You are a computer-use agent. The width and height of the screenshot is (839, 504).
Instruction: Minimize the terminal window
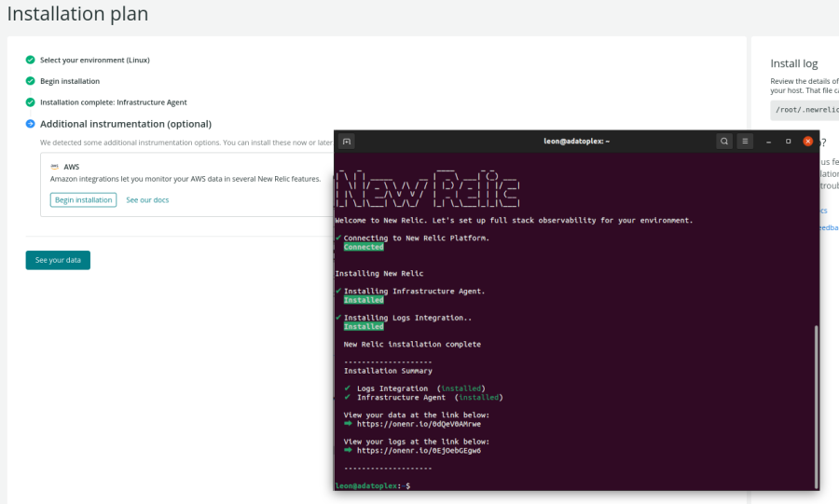coord(769,142)
